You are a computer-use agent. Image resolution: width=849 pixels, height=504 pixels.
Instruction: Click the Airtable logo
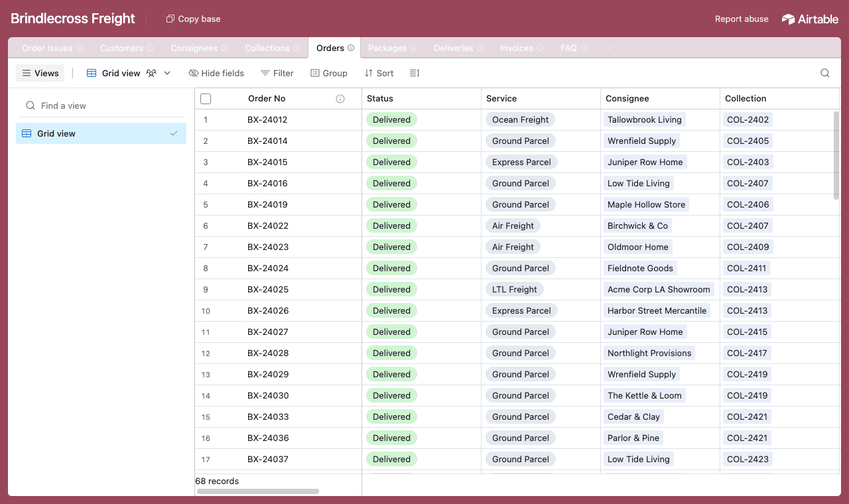click(810, 19)
